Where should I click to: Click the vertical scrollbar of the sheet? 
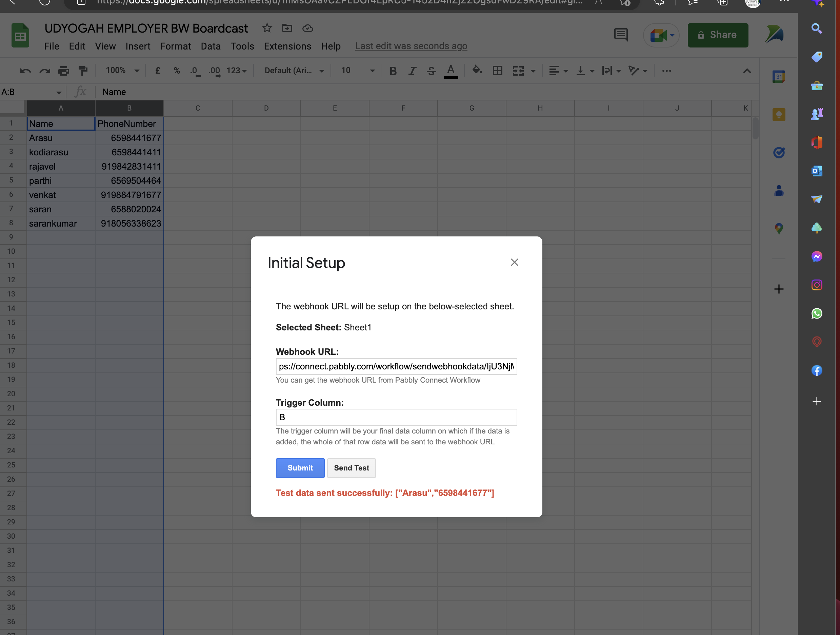click(755, 129)
